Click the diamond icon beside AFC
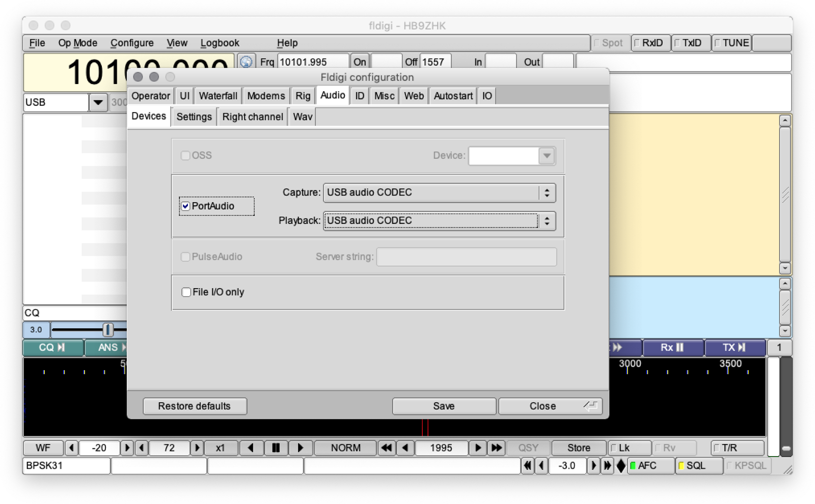The image size is (815, 504). (x=621, y=466)
